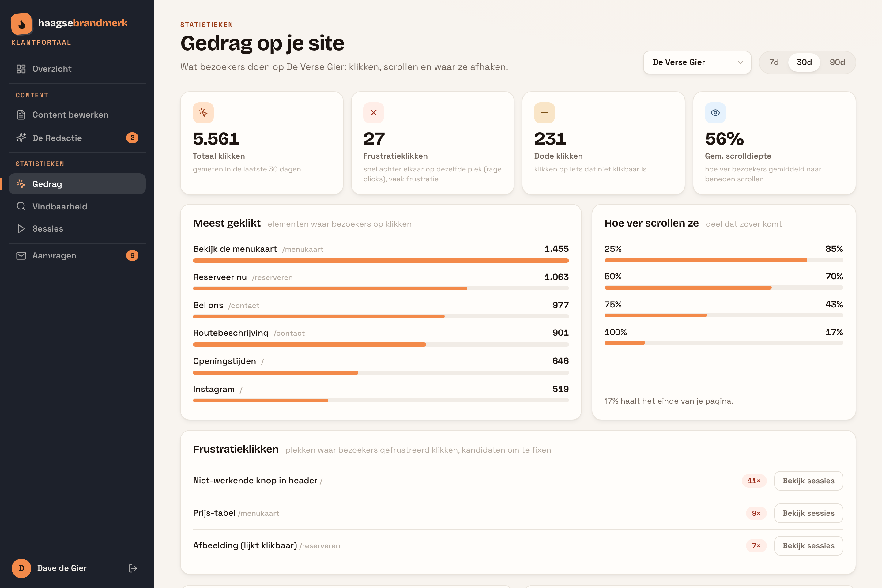Click the KLANTPORTAAL label
The width and height of the screenshot is (882, 588).
41,43
